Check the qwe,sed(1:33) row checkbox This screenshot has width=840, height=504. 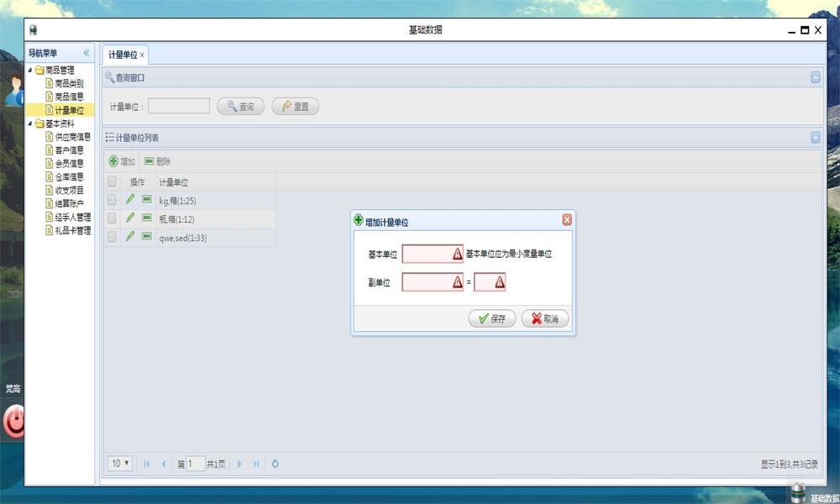pos(112,237)
